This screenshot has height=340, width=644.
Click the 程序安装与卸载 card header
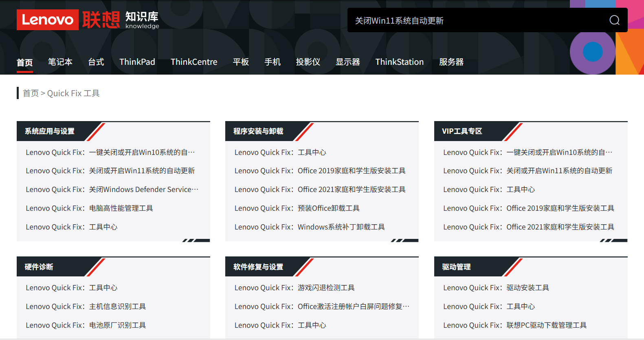pyautogui.click(x=258, y=131)
